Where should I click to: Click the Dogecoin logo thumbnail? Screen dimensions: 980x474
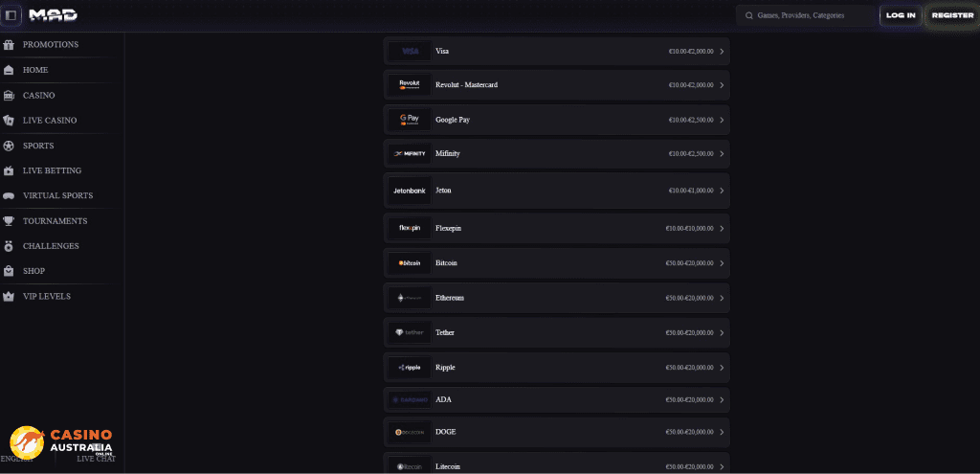coord(410,432)
